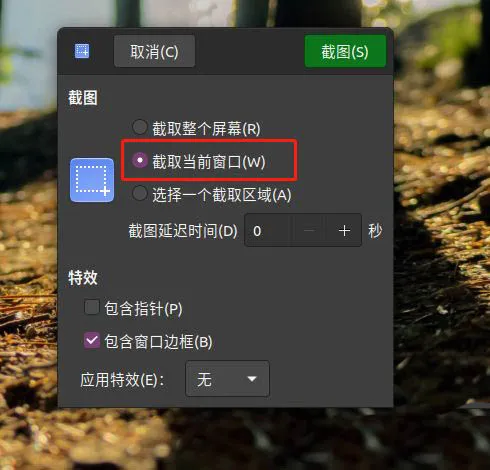Viewport: 490px width, 470px height.
Task: Click the 截图延迟时间(D) label
Action: (x=183, y=231)
